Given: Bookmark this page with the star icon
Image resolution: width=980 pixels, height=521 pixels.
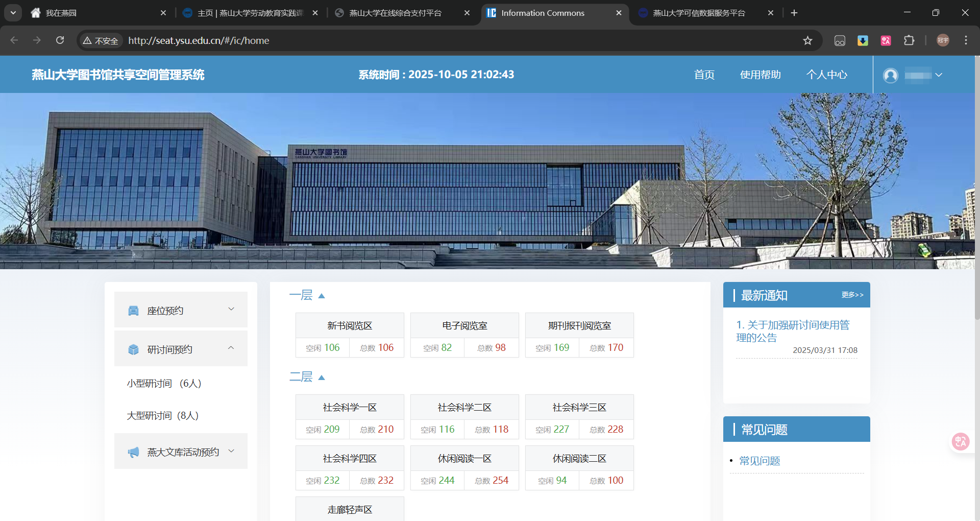Looking at the screenshot, I should coord(807,40).
